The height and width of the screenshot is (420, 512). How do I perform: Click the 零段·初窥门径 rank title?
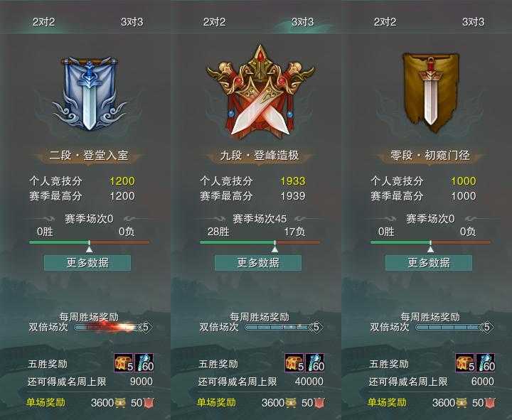(430, 156)
